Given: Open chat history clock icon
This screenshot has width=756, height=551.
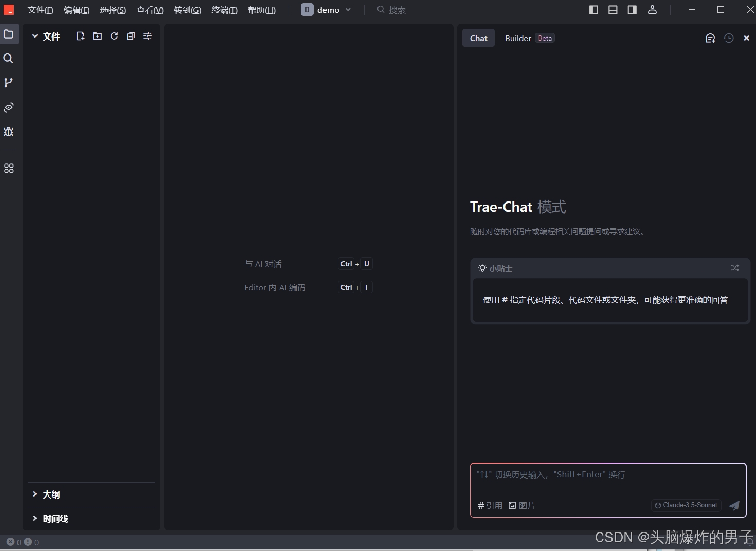Looking at the screenshot, I should tap(729, 38).
